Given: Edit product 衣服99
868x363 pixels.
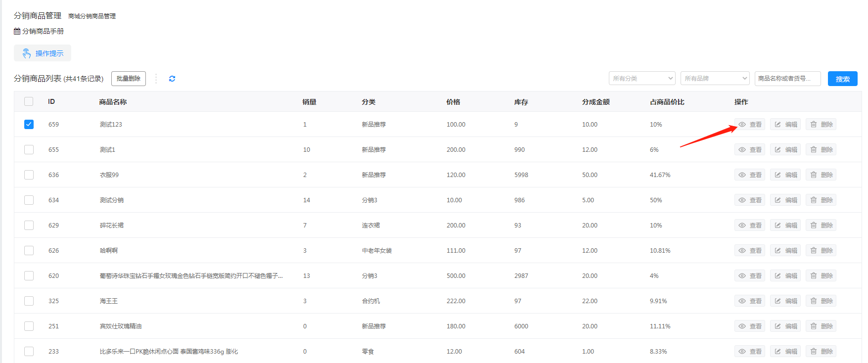Looking at the screenshot, I should pyautogui.click(x=785, y=175).
